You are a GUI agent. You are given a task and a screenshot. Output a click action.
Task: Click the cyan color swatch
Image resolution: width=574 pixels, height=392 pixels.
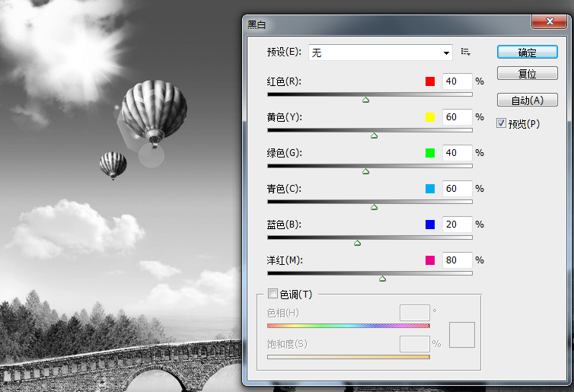430,189
